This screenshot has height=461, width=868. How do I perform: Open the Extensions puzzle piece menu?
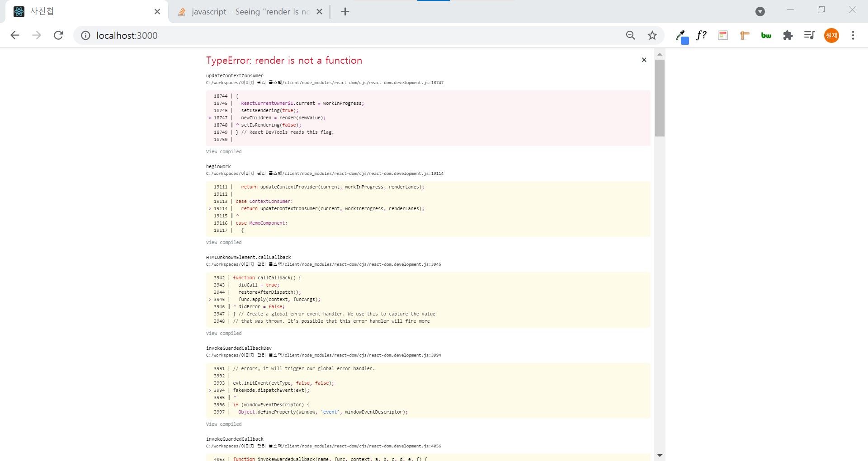point(788,35)
